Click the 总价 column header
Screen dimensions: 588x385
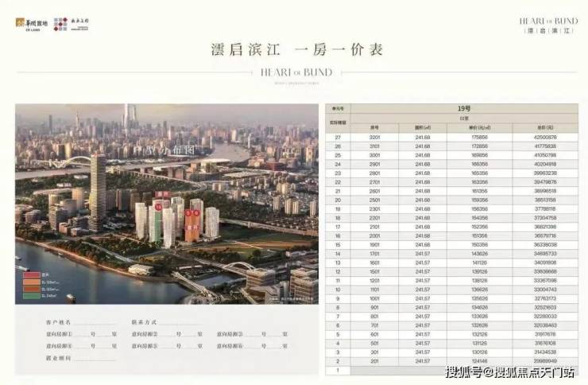pos(545,128)
